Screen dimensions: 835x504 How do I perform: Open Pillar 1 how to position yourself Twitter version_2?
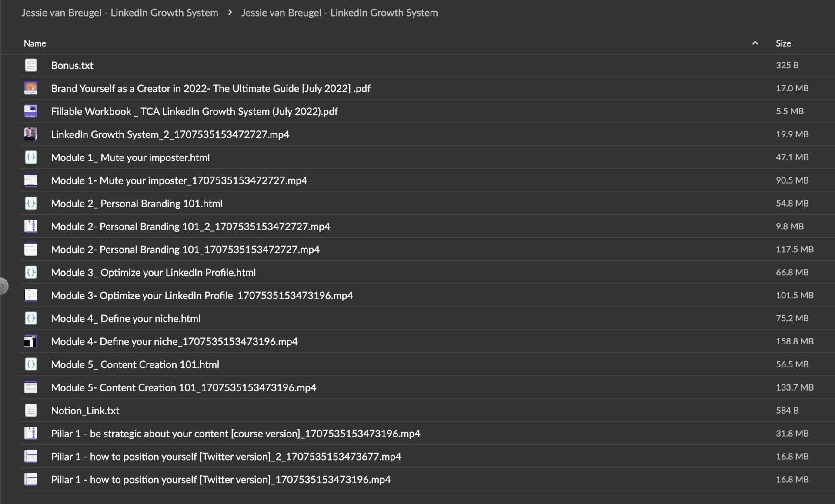[226, 457]
